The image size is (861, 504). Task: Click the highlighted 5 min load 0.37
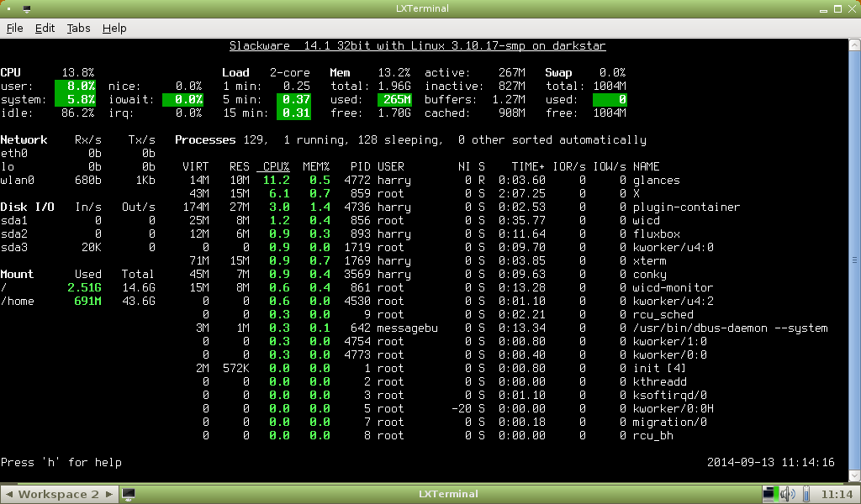pos(293,100)
